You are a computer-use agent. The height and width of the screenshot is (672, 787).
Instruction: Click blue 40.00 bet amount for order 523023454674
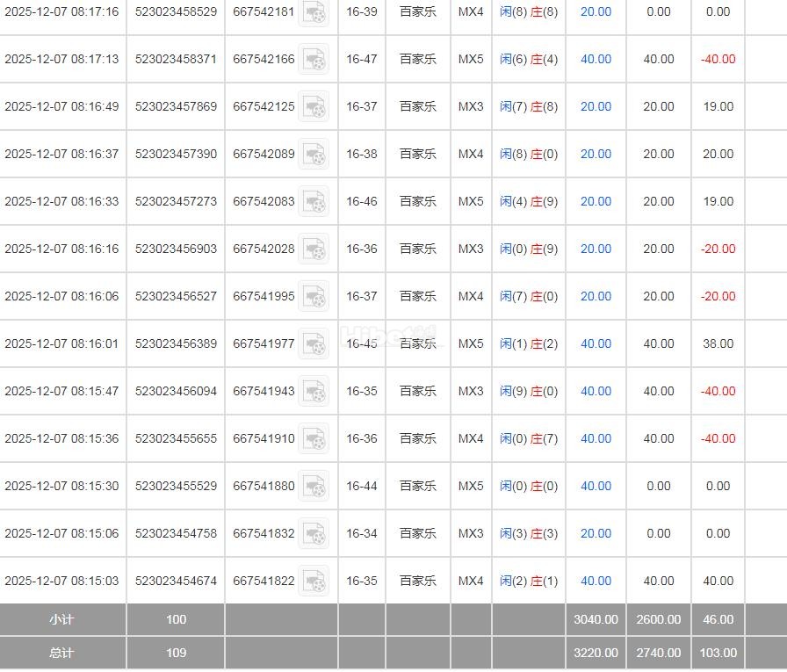click(596, 581)
